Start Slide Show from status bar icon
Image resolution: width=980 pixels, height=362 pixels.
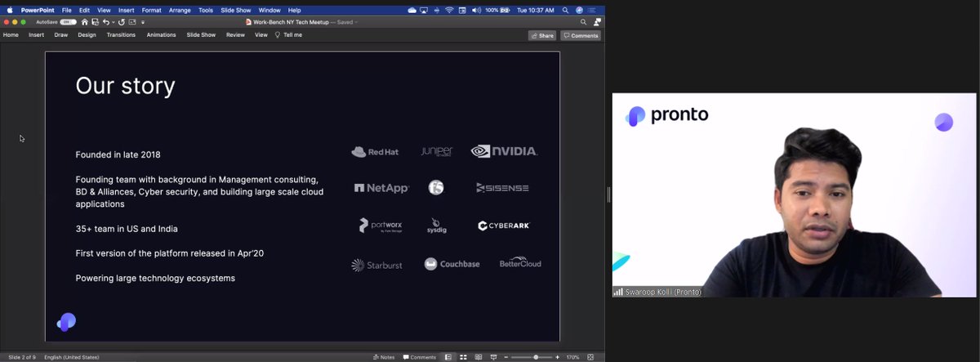[493, 357]
